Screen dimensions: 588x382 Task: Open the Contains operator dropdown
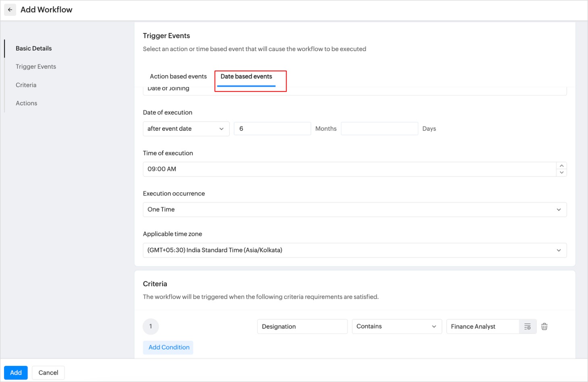(x=397, y=326)
